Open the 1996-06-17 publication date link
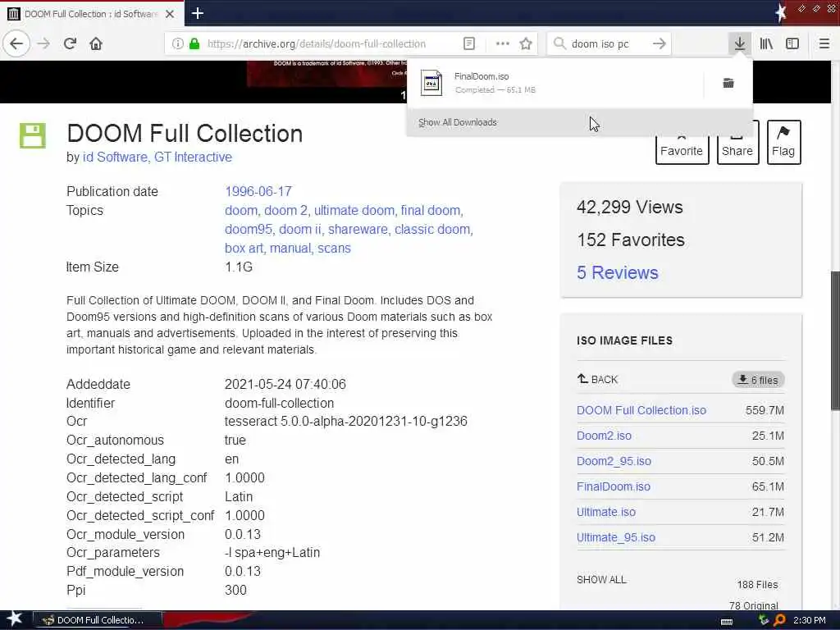 [x=258, y=191]
